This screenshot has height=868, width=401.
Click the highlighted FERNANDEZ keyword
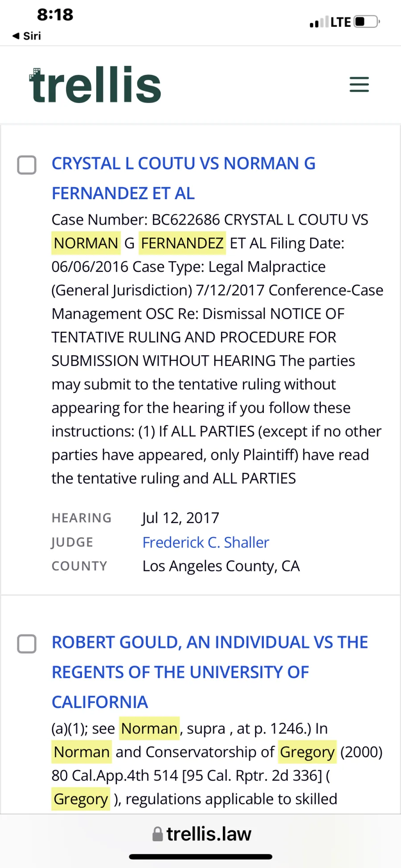coord(182,243)
